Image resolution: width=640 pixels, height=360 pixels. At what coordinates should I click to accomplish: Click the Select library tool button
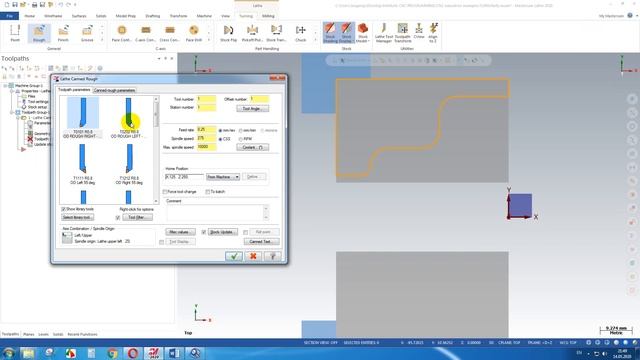pos(78,218)
